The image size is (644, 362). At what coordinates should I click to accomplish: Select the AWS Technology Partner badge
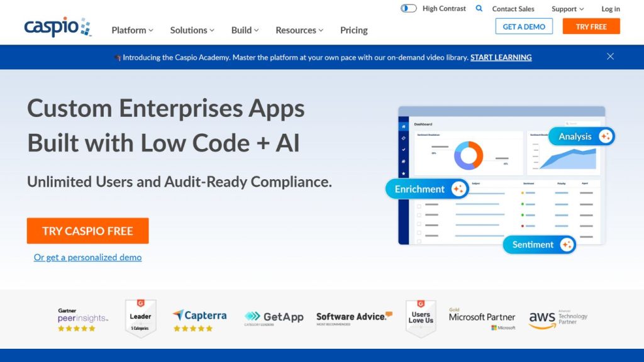coord(557,317)
